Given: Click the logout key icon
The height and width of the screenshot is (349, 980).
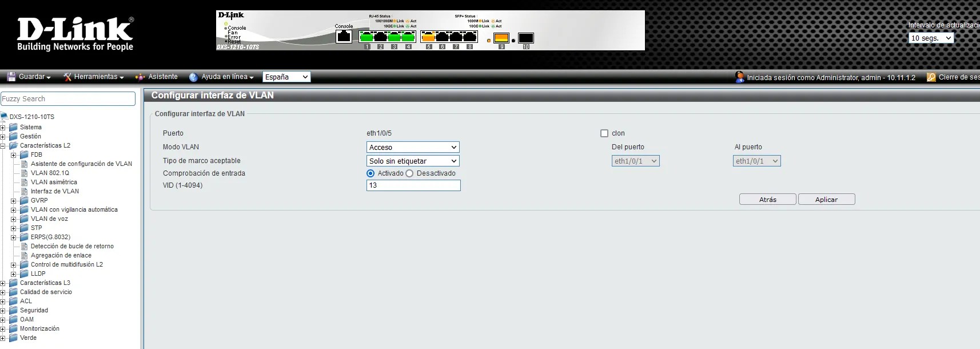Looking at the screenshot, I should click(x=931, y=77).
